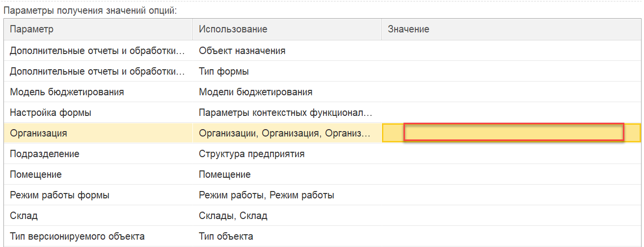Click the Склады, Склад usage cell

click(287, 216)
